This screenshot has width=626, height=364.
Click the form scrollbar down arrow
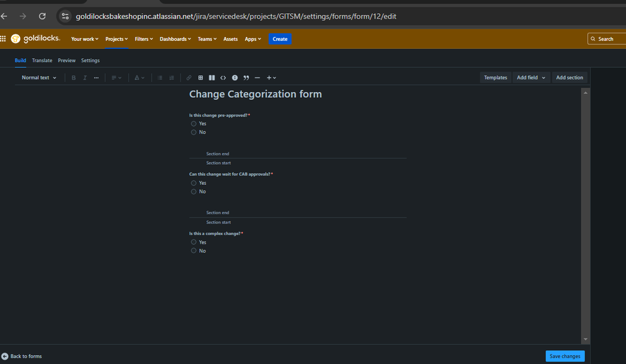585,340
